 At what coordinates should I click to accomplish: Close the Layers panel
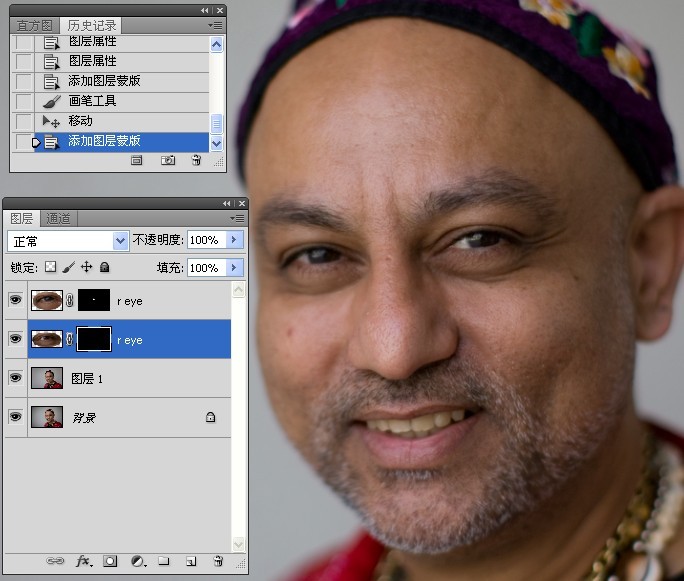(242, 204)
